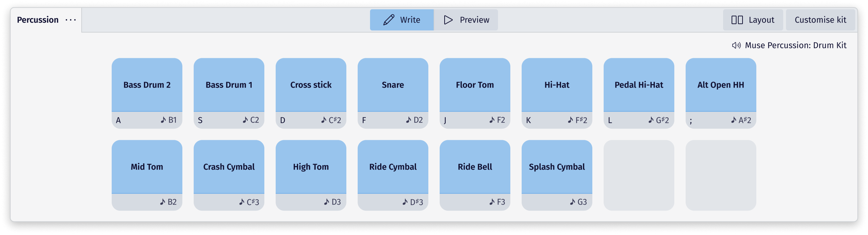Viewport: 868px width, 235px height.
Task: Tap the Crash Cymbal pad
Action: tap(229, 167)
